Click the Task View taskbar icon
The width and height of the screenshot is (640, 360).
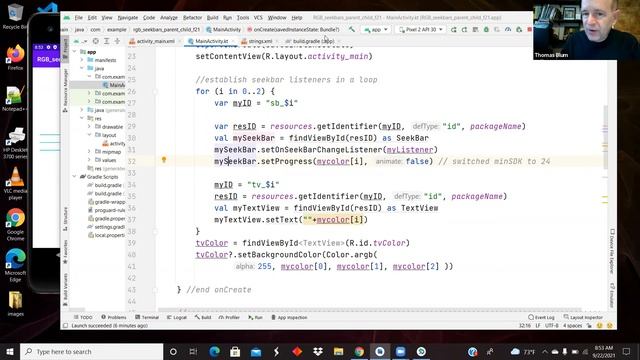(x=193, y=351)
